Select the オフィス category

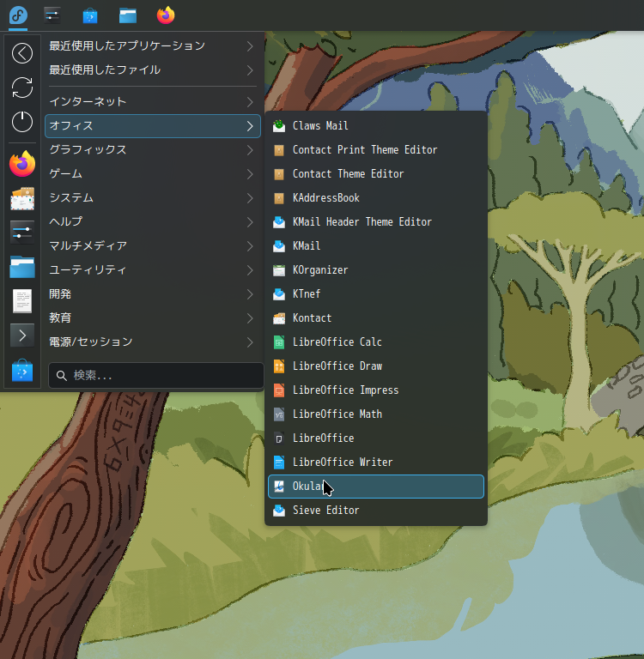(x=152, y=125)
